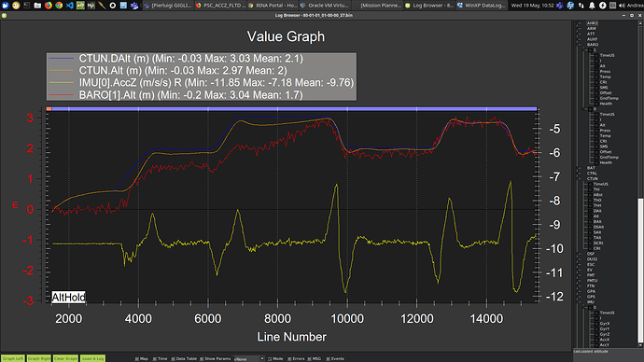Untick the Mode checkbox
This screenshot has width=644, height=362.
270,358
